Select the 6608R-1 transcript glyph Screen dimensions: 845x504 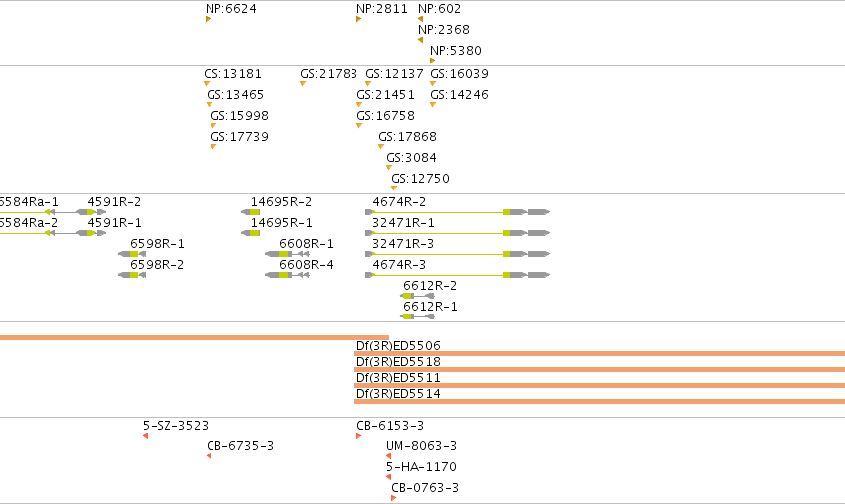pos(287,254)
